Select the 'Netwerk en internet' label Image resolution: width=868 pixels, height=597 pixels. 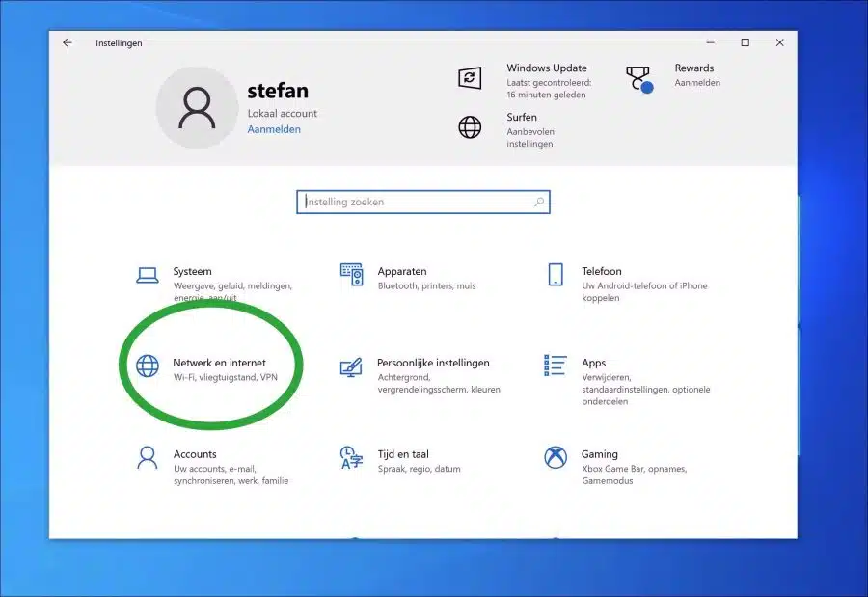(x=219, y=363)
